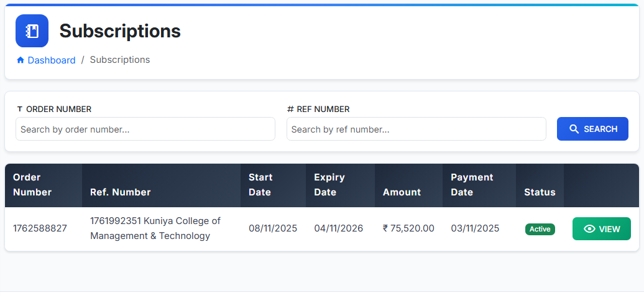Image resolution: width=644 pixels, height=295 pixels.
Task: Click the blue Subscriptions notebook icon
Action: (x=32, y=31)
